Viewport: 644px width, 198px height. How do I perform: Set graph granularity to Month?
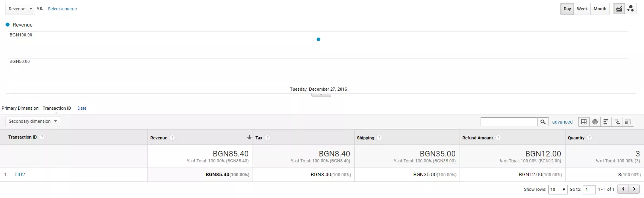pyautogui.click(x=600, y=9)
